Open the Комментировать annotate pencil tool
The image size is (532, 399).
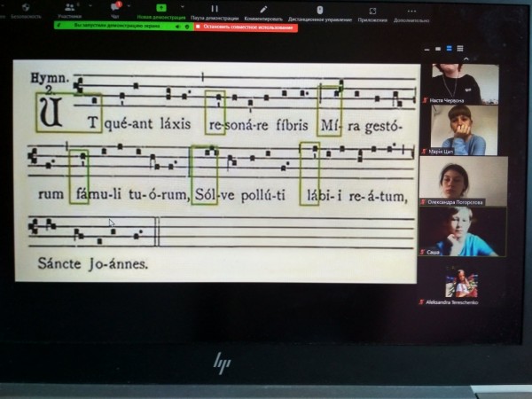pyautogui.click(x=263, y=10)
